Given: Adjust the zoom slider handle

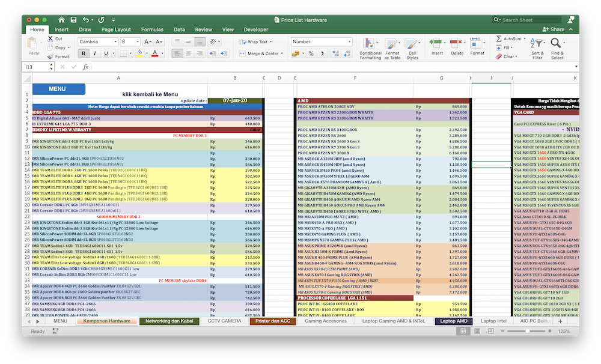Looking at the screenshot, I should point(528,331).
